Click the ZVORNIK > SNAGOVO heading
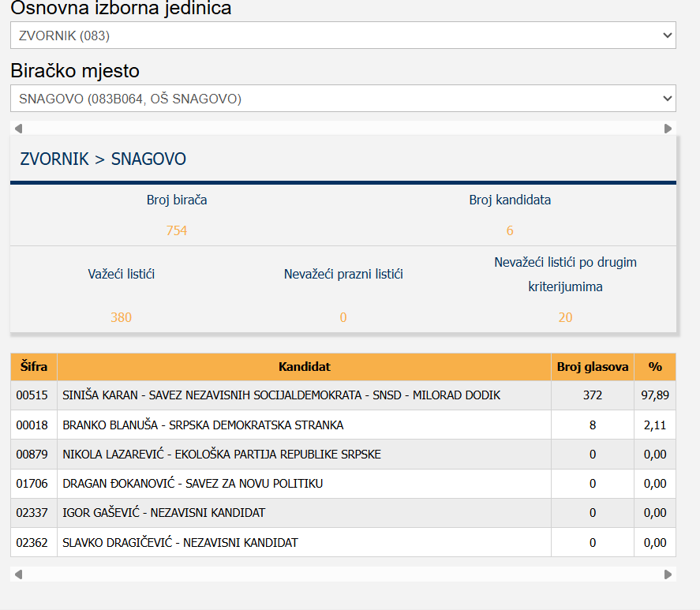The width and height of the screenshot is (700, 610). click(103, 159)
